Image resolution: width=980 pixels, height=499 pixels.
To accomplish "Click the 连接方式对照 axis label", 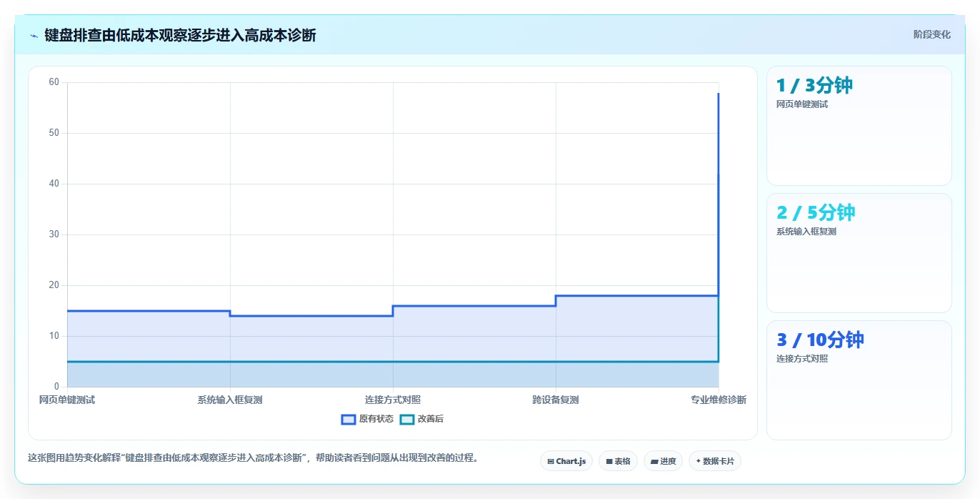I will pos(393,400).
